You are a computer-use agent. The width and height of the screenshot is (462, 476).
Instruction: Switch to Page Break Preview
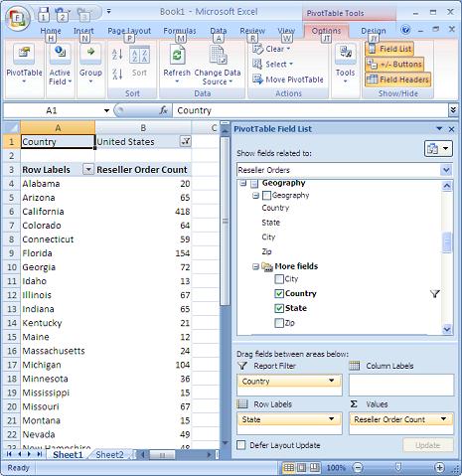pos(314,468)
